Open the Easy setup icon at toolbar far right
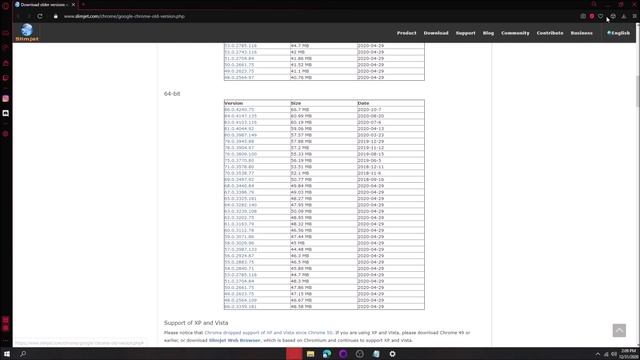Viewport: 640px width, 360px height. click(x=634, y=16)
